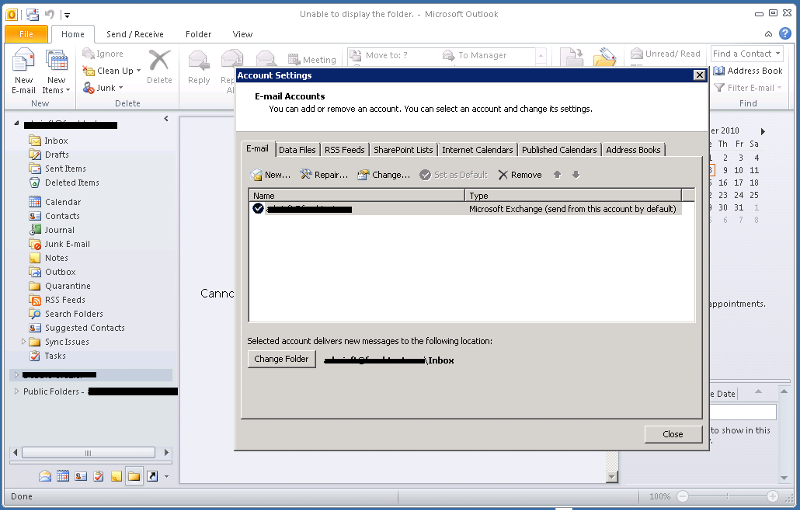This screenshot has height=510, width=800.
Task: Open Drafts folder
Action: click(x=49, y=155)
